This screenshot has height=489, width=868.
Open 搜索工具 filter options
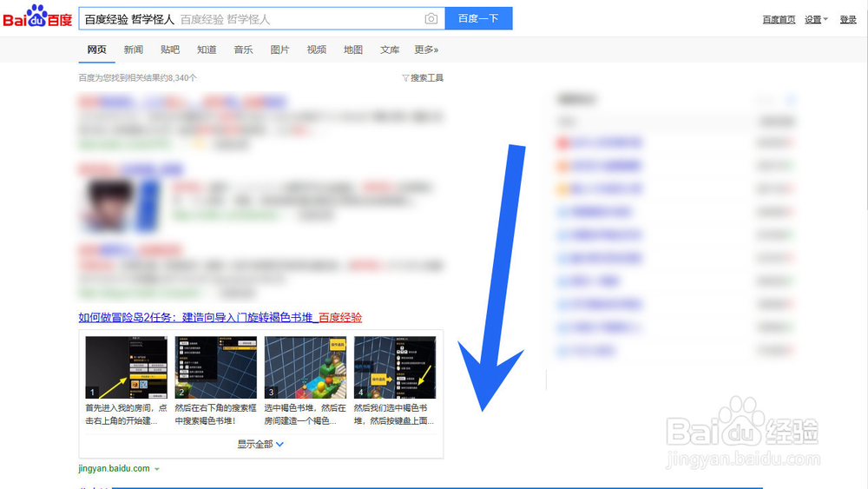[423, 78]
